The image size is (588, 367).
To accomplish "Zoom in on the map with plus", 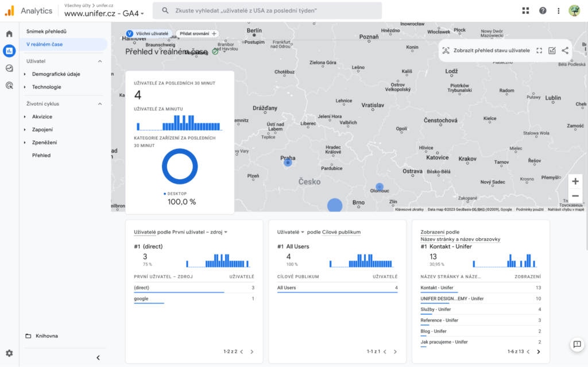I will tap(575, 181).
